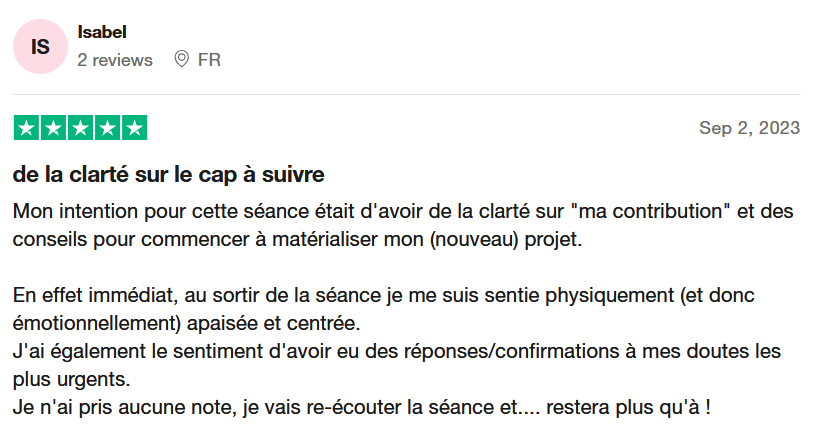Image resolution: width=820 pixels, height=432 pixels.
Task: Click the fifth green rating star
Action: tap(134, 128)
